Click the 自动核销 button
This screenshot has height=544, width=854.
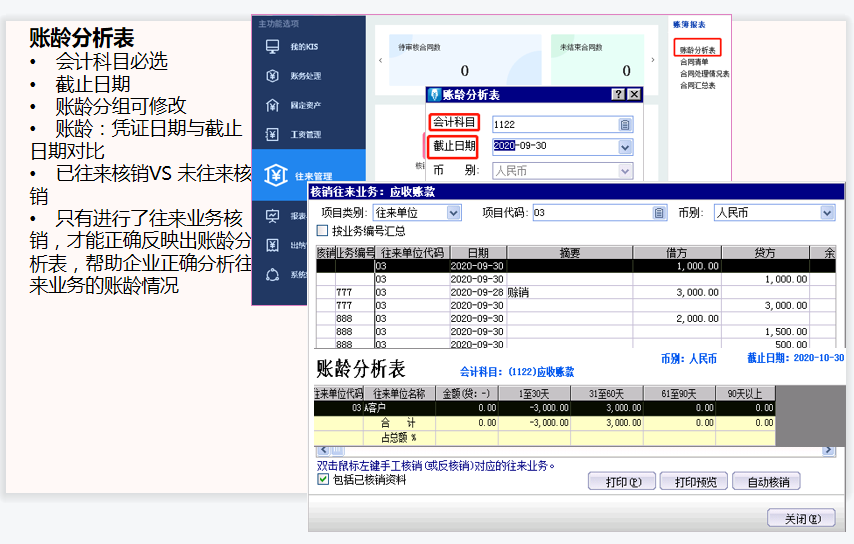pos(767,482)
